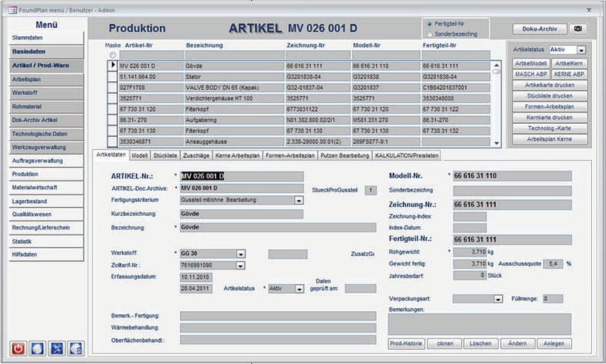The width and height of the screenshot is (606, 364).
Task: Toggle the Maske radio button
Action: pyautogui.click(x=113, y=55)
